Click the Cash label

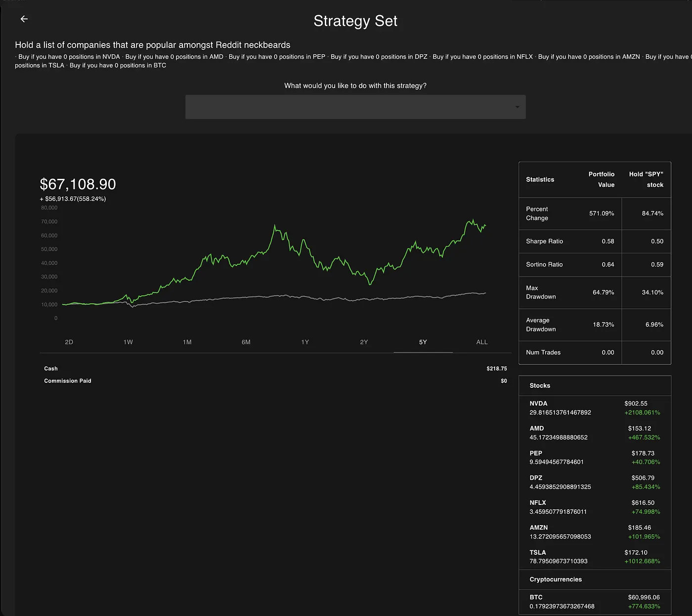(51, 369)
